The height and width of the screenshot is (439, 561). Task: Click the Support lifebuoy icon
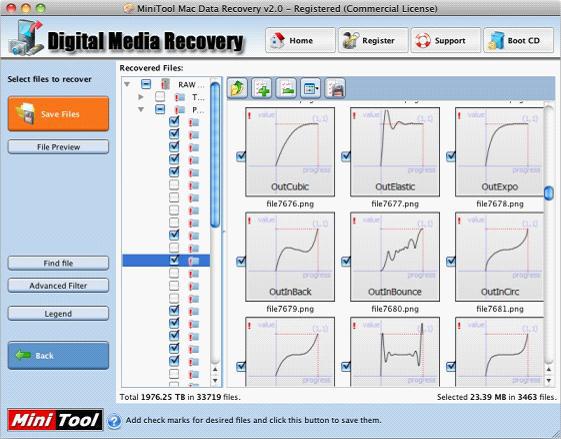click(423, 40)
